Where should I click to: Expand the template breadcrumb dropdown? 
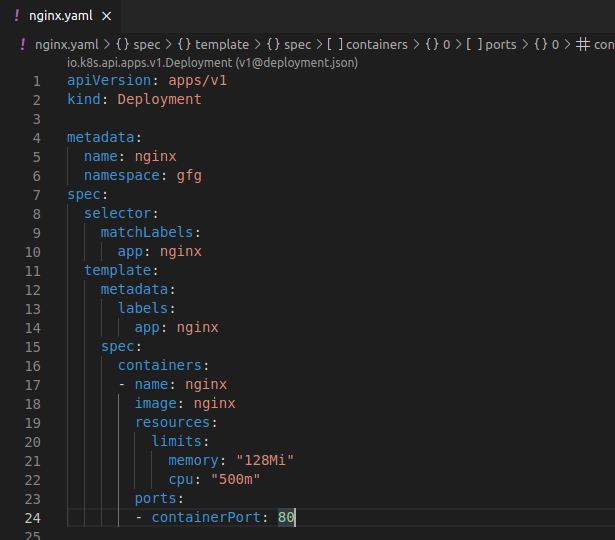tap(221, 45)
